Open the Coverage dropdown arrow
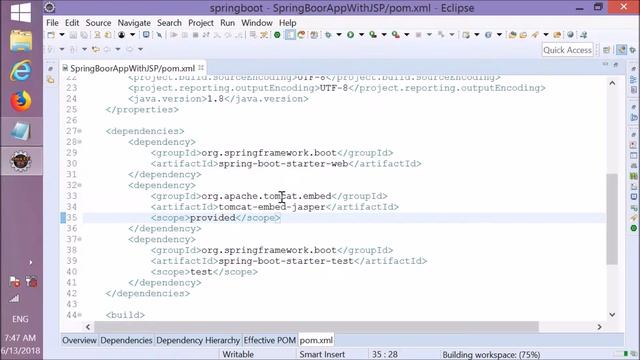This screenshot has height=360, width=640. [384, 35]
